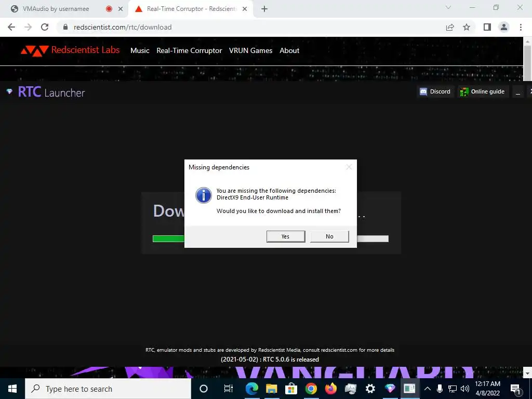The height and width of the screenshot is (399, 532).
Task: Select the Real-Time Corruptor browser tab
Action: tap(192, 9)
